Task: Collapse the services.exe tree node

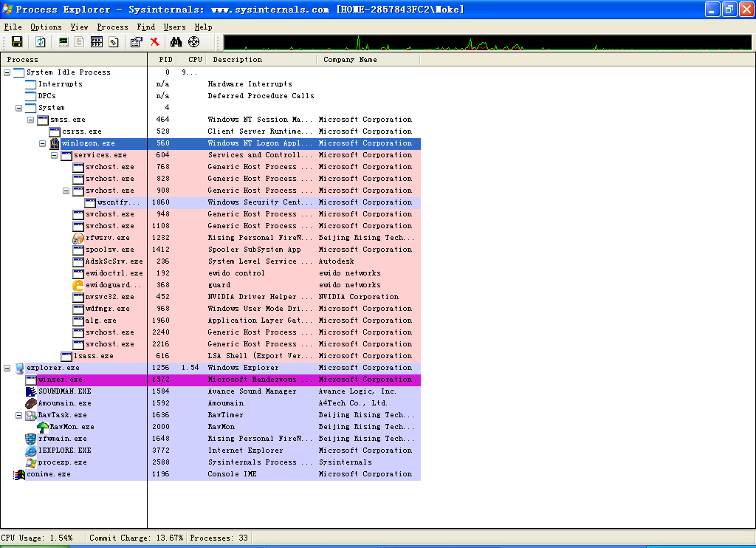Action: (55, 155)
